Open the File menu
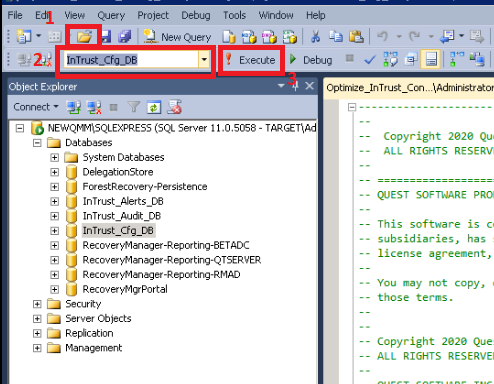 pyautogui.click(x=15, y=15)
